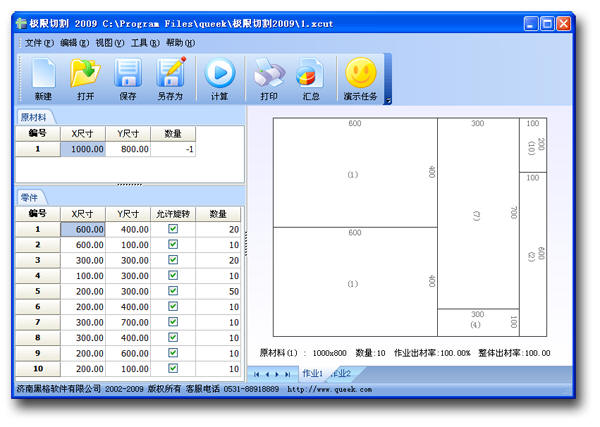
Task: Switch to the 作业2 tab
Action: coord(342,373)
